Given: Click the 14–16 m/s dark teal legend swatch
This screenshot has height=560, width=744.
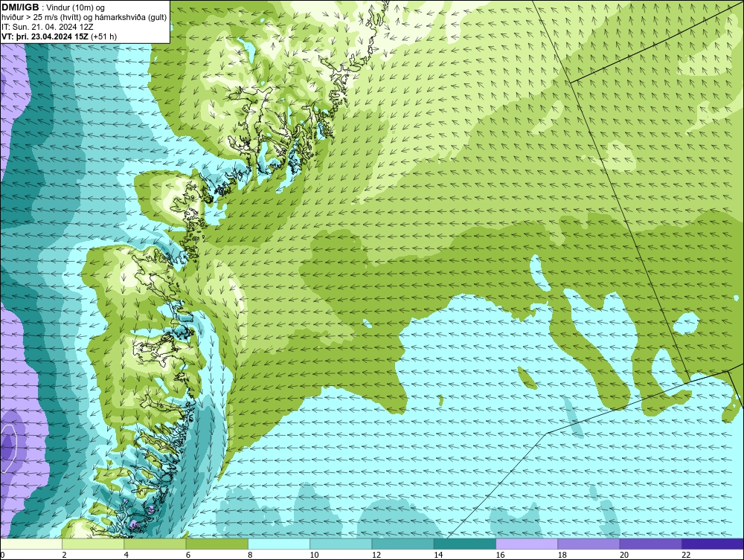Looking at the screenshot, I should click(464, 544).
